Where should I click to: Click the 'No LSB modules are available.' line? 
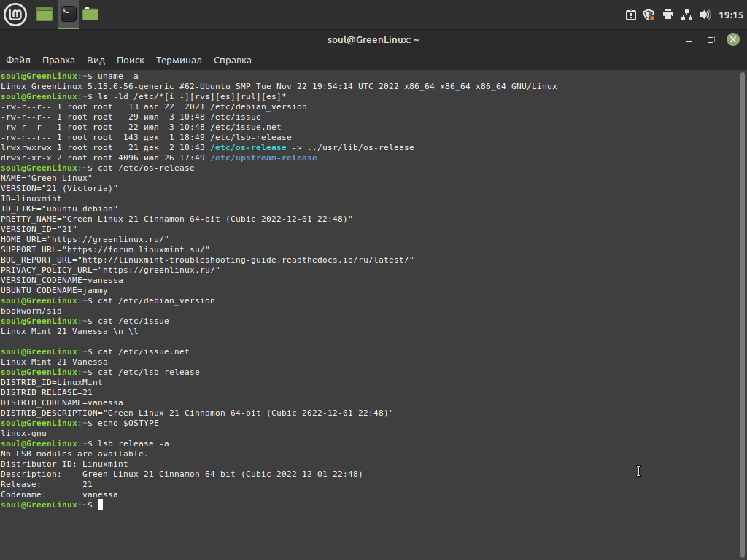74,454
